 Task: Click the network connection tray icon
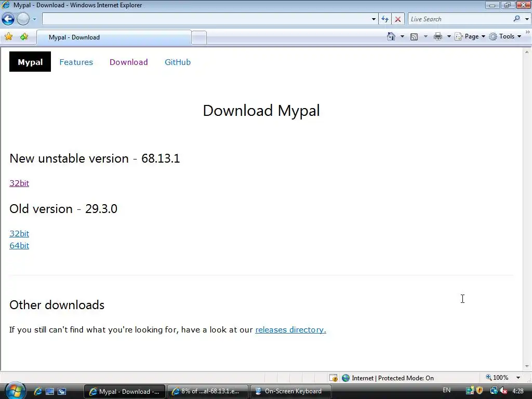click(x=470, y=391)
